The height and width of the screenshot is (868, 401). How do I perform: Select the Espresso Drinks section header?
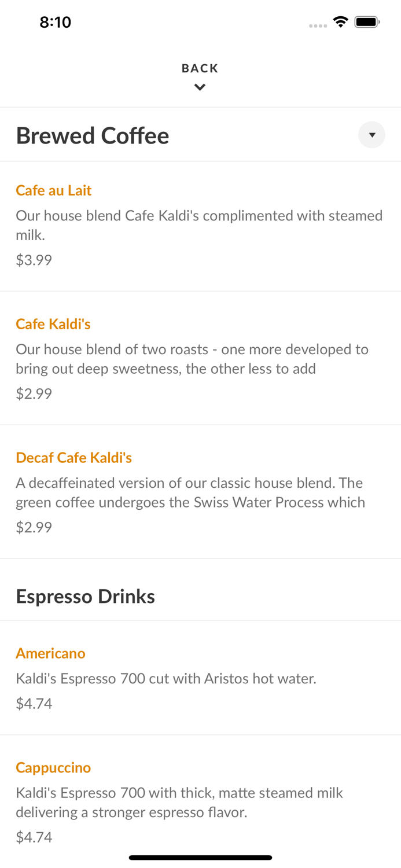85,596
